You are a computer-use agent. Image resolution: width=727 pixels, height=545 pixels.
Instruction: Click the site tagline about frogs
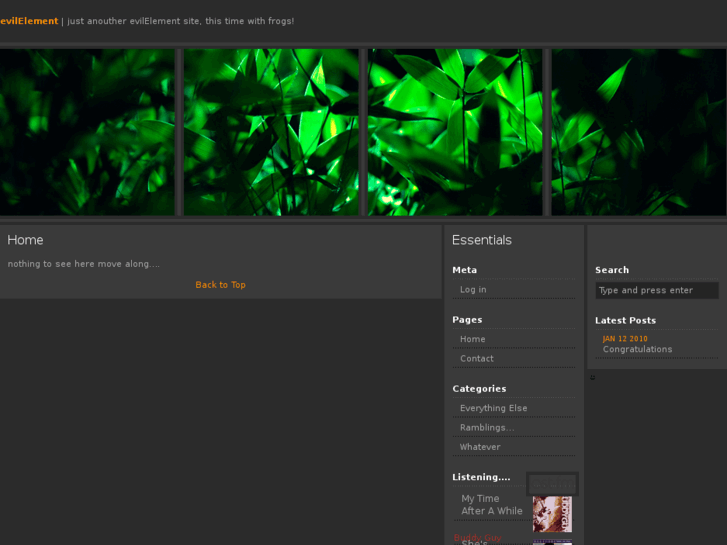[x=181, y=21]
